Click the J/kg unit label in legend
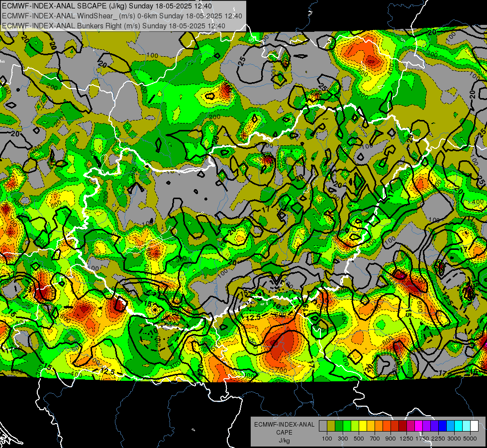The height and width of the screenshot is (448, 487). point(284,441)
